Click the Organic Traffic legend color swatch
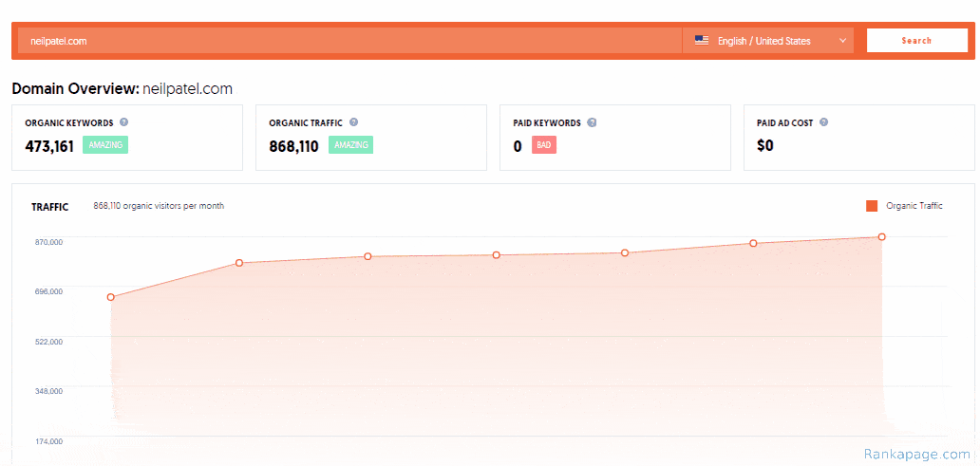 coord(872,206)
